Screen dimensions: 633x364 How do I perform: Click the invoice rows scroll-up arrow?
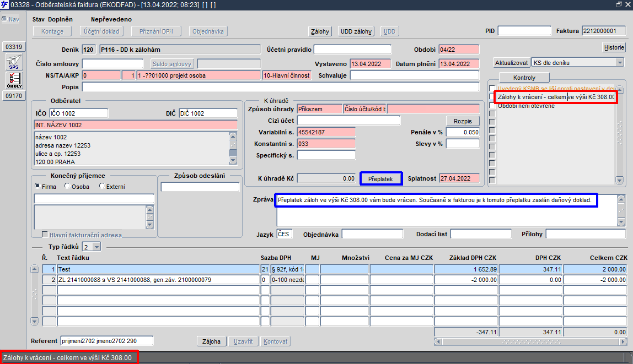click(34, 270)
